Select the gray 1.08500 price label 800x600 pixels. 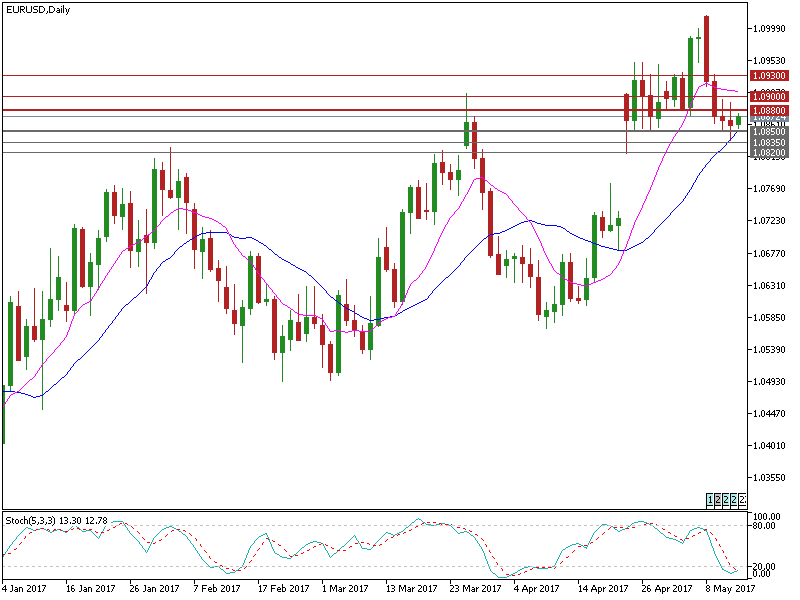769,132
